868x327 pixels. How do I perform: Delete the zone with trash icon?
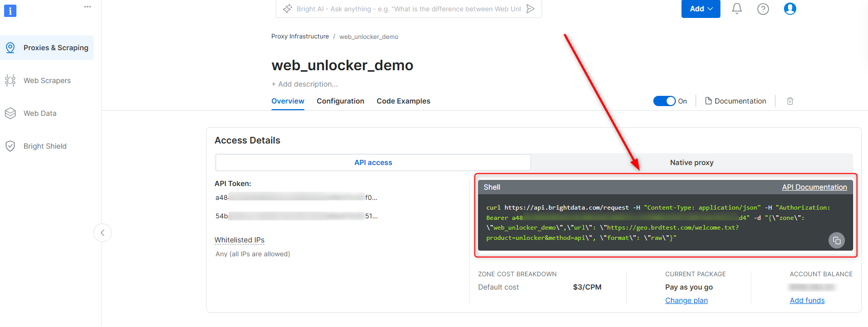[x=790, y=101]
